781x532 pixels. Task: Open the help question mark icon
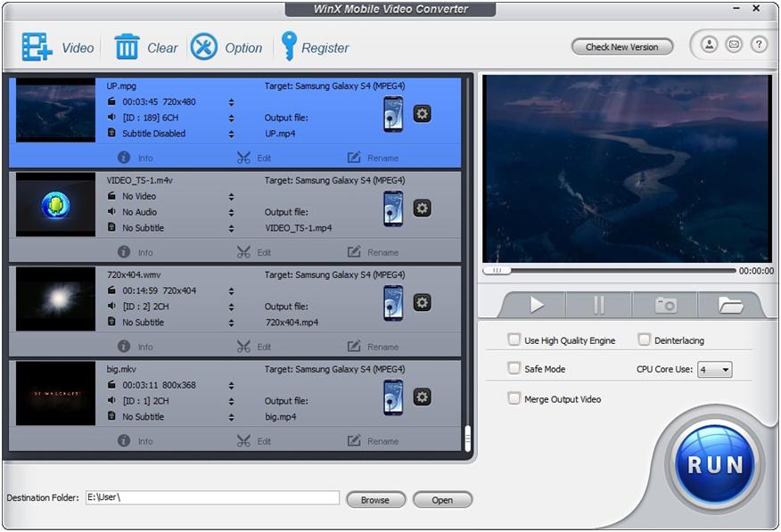(x=759, y=45)
